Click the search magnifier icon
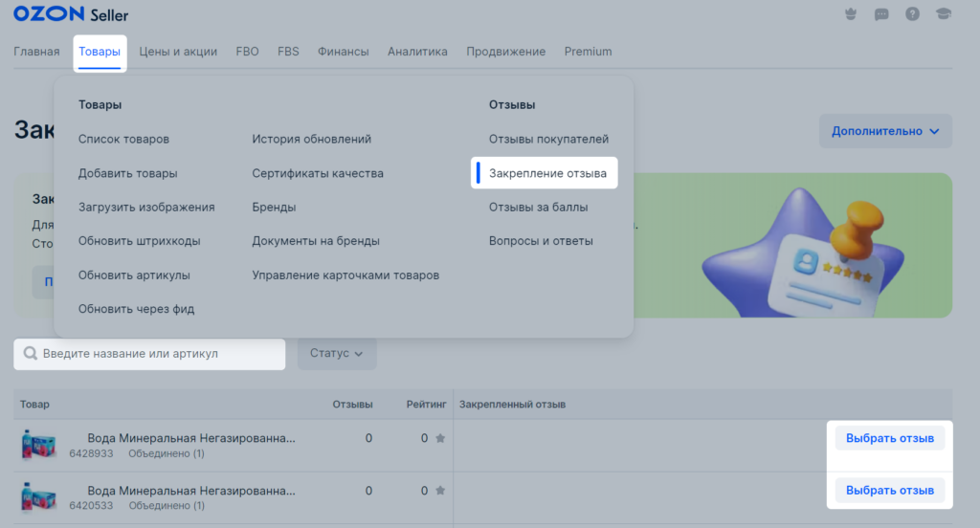 [x=30, y=354]
